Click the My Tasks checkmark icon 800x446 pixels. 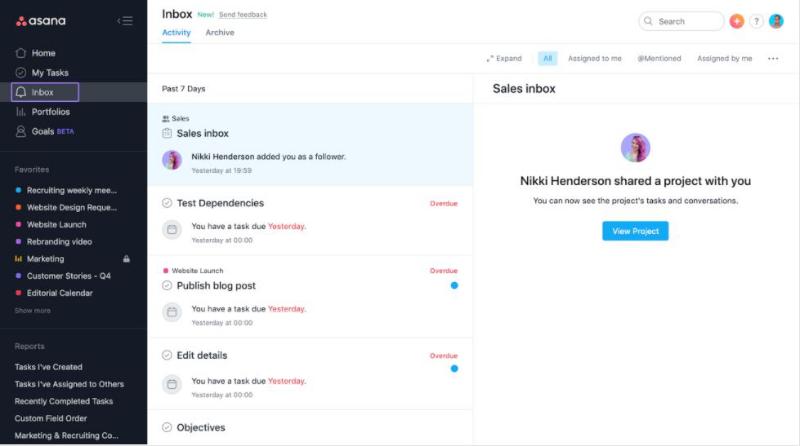point(20,72)
